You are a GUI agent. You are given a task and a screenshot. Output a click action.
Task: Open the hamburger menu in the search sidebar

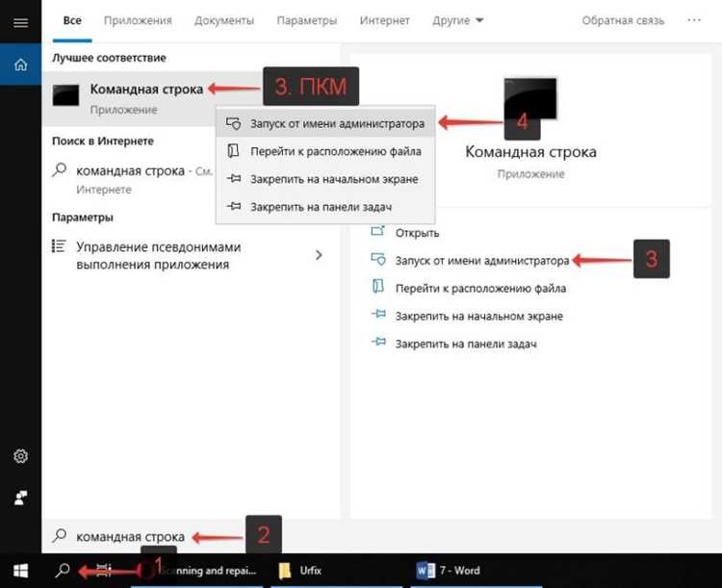click(x=20, y=22)
